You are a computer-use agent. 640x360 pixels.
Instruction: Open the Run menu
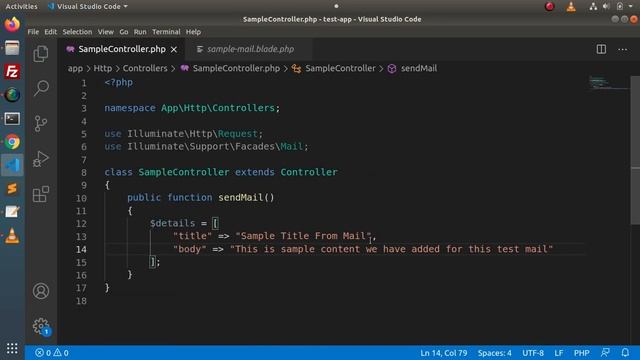click(140, 32)
